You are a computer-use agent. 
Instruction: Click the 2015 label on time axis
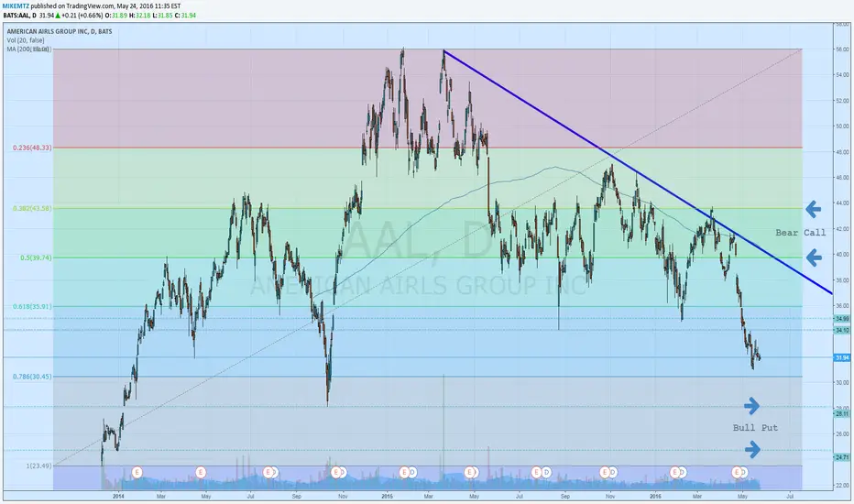[x=388, y=497]
